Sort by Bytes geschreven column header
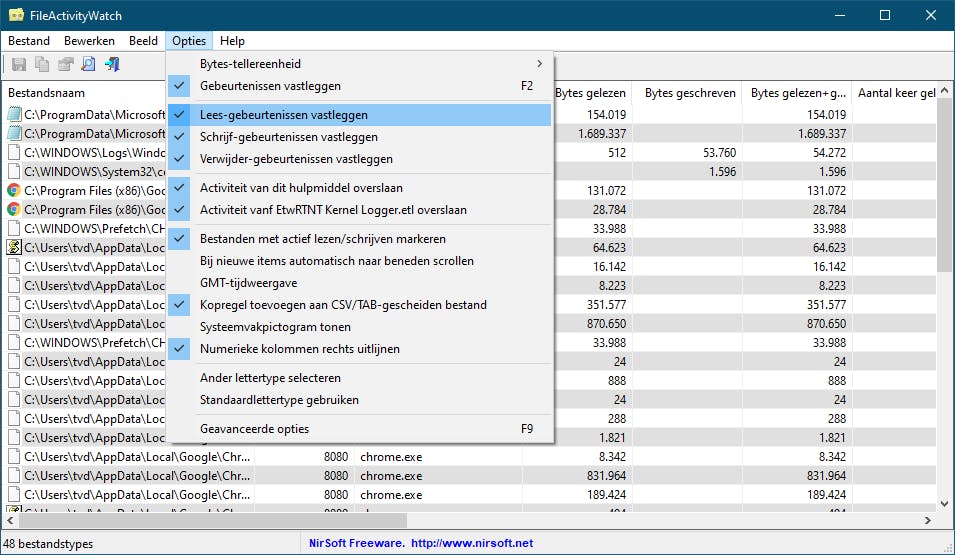The width and height of the screenshot is (955, 555). pyautogui.click(x=687, y=93)
